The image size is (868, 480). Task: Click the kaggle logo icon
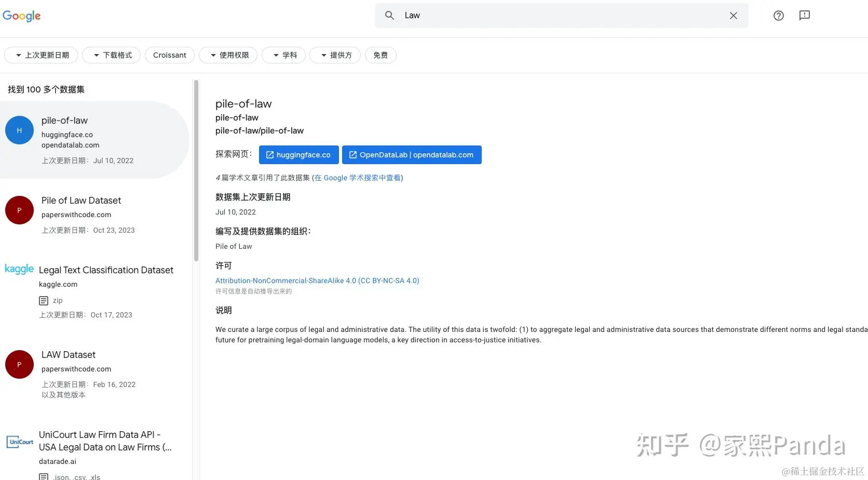tap(19, 269)
